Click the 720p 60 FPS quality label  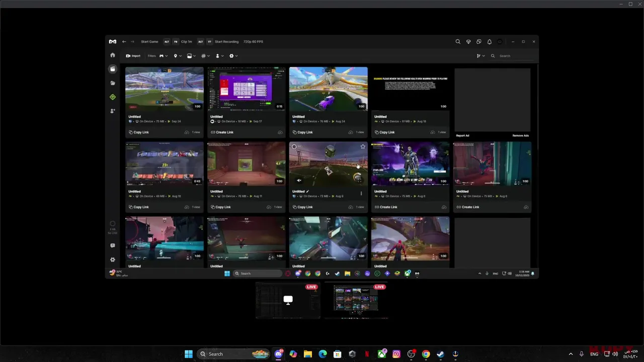(253, 42)
